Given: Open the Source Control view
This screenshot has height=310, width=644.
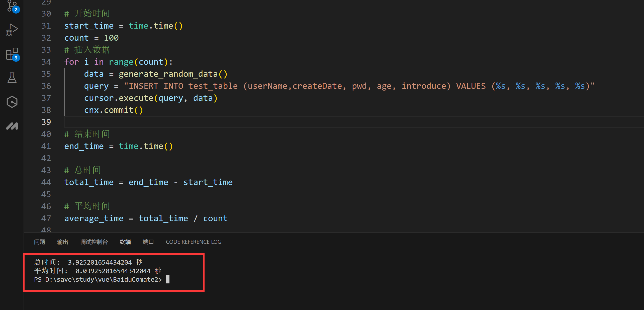Looking at the screenshot, I should point(12,6).
